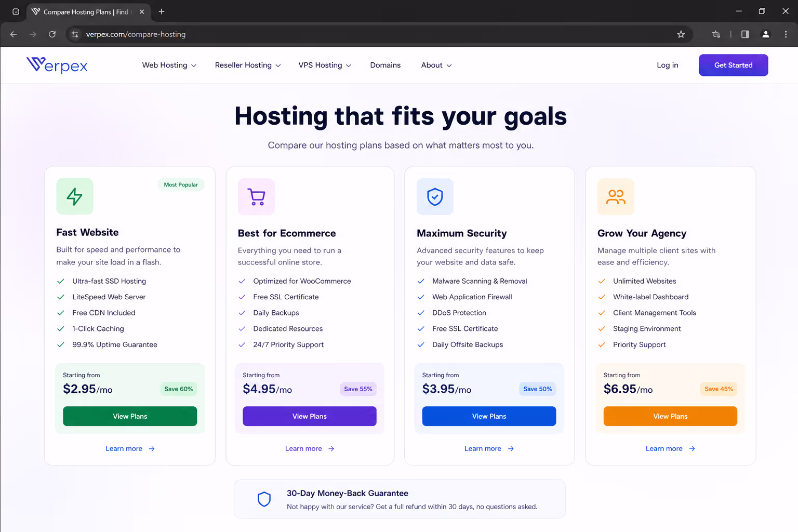The width and height of the screenshot is (798, 532).
Task: Click the Most Popular badge
Action: pos(181,184)
